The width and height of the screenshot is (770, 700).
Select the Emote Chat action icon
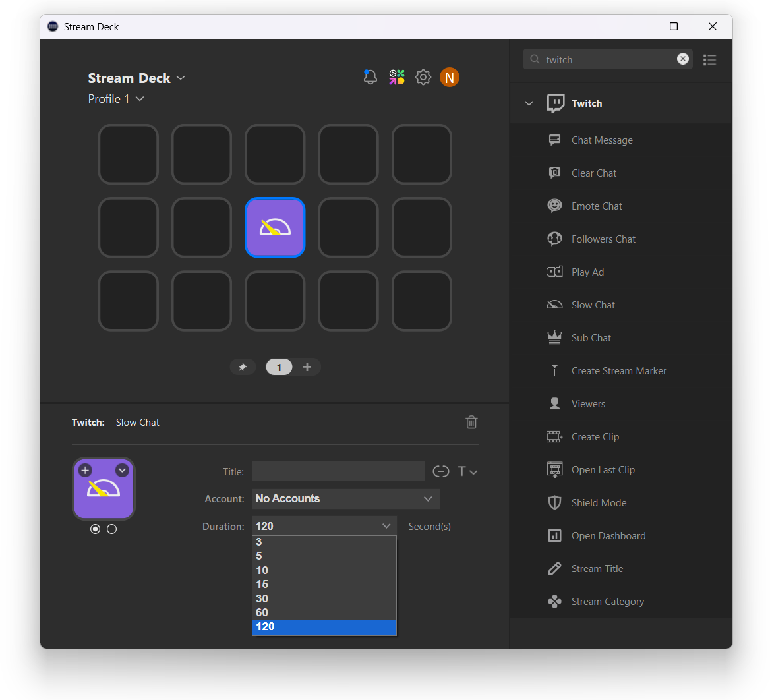coord(554,206)
